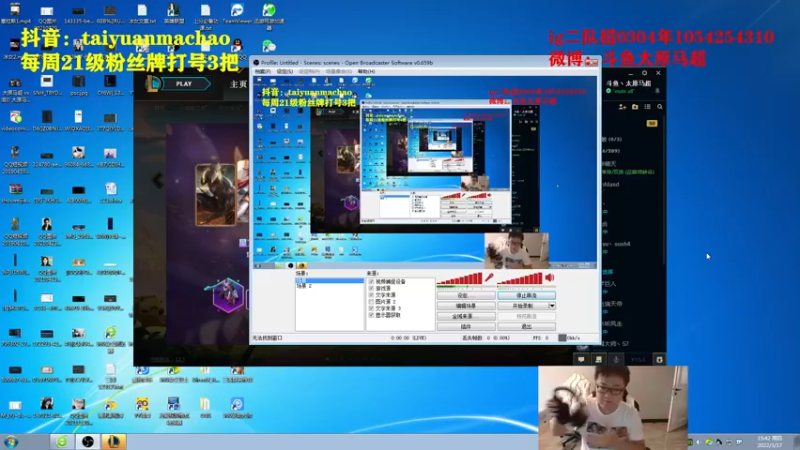Click the 停止串流 stop streaming button
Viewport: 800px width, 450px height.
point(527,295)
